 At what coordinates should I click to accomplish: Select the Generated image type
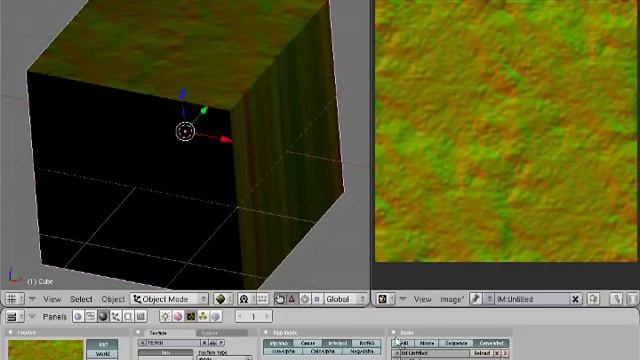tap(492, 343)
